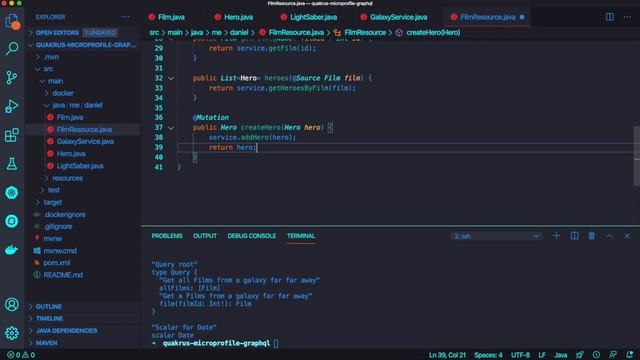Open the Accounts icon
Image resolution: width=640 pixels, height=360 pixels.
pyautogui.click(x=12, y=304)
